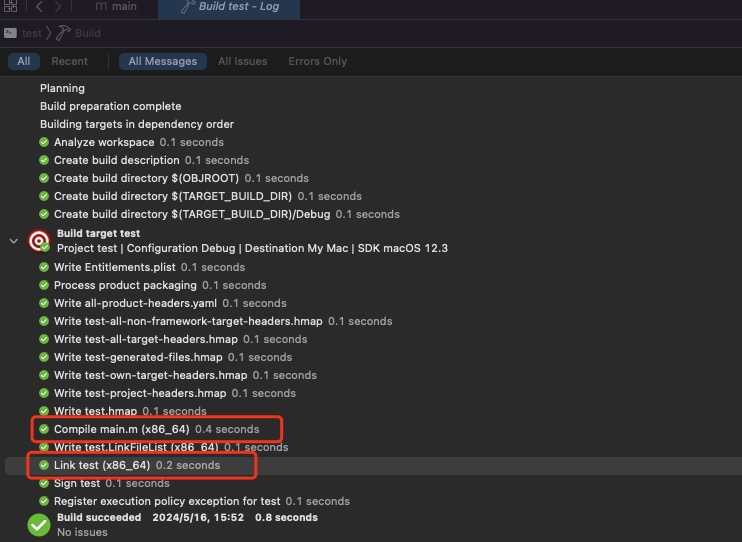Show All Issues only
Viewport: 742px width, 542px height.
pyautogui.click(x=242, y=61)
